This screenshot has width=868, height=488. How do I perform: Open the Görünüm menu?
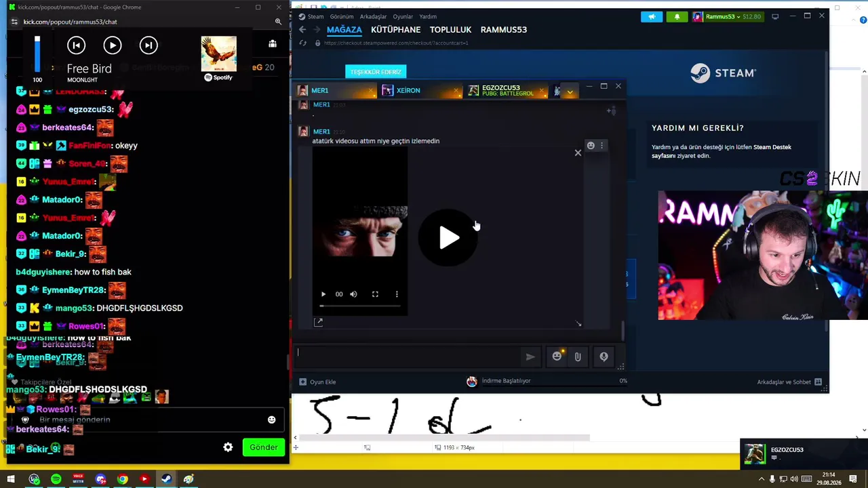point(342,16)
